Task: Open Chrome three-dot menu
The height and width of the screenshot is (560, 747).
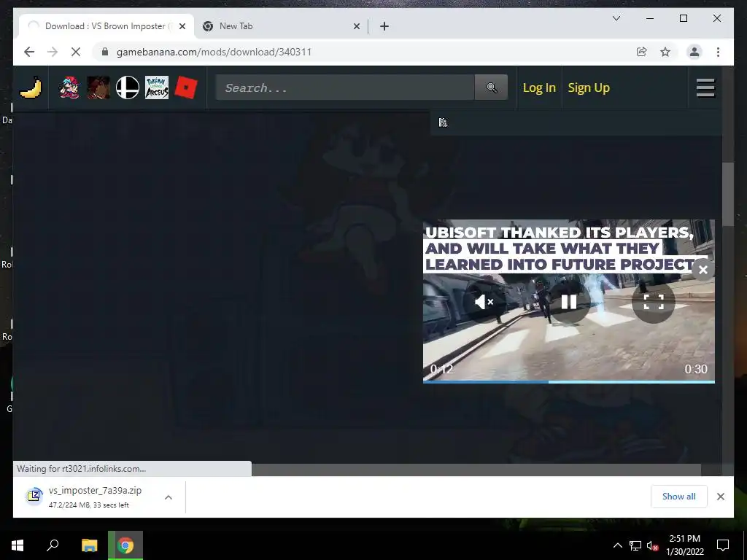Action: pos(718,52)
